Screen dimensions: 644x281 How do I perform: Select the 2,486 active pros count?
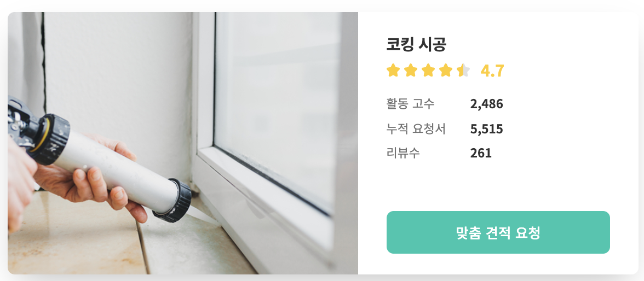[486, 104]
